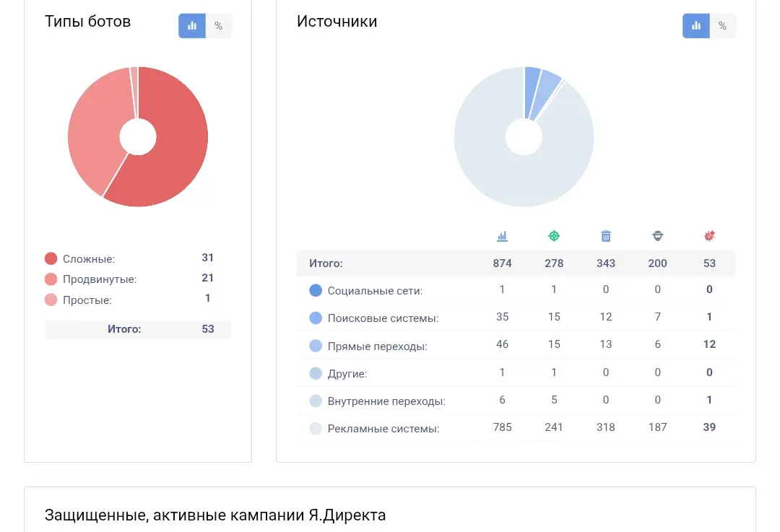The width and height of the screenshot is (780, 532).
Task: Switch Источники chart to percent view
Action: pos(722,26)
